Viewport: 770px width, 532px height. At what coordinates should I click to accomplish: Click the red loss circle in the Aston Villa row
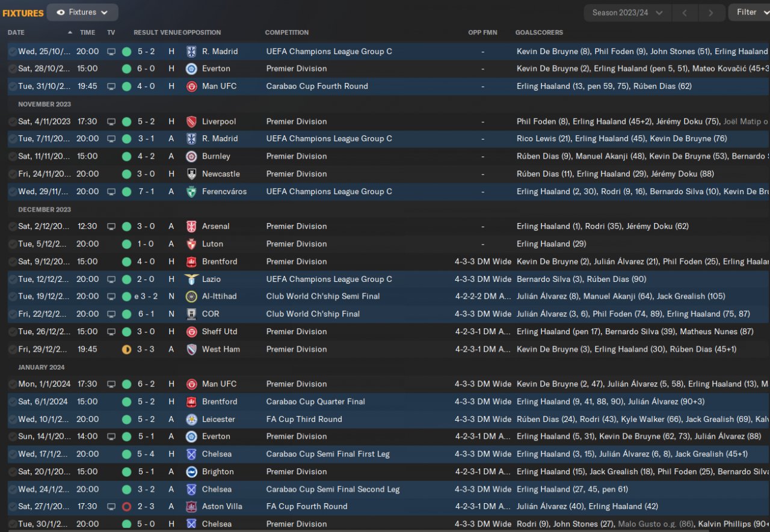126,507
